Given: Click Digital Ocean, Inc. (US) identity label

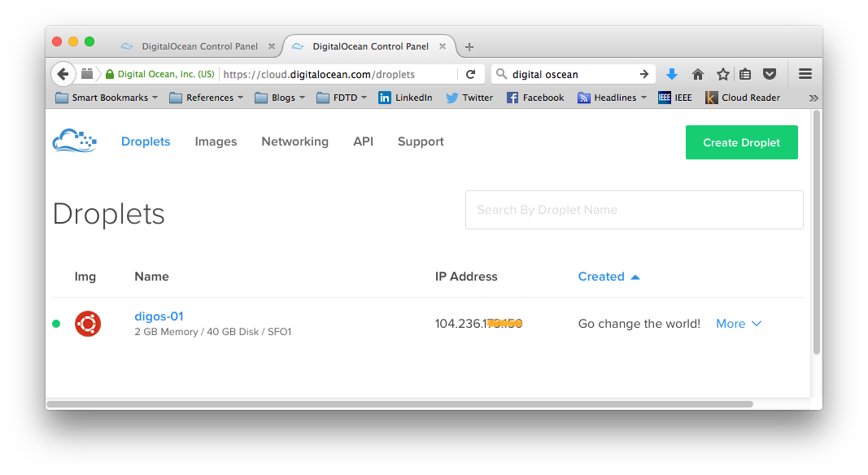Looking at the screenshot, I should click(x=165, y=74).
